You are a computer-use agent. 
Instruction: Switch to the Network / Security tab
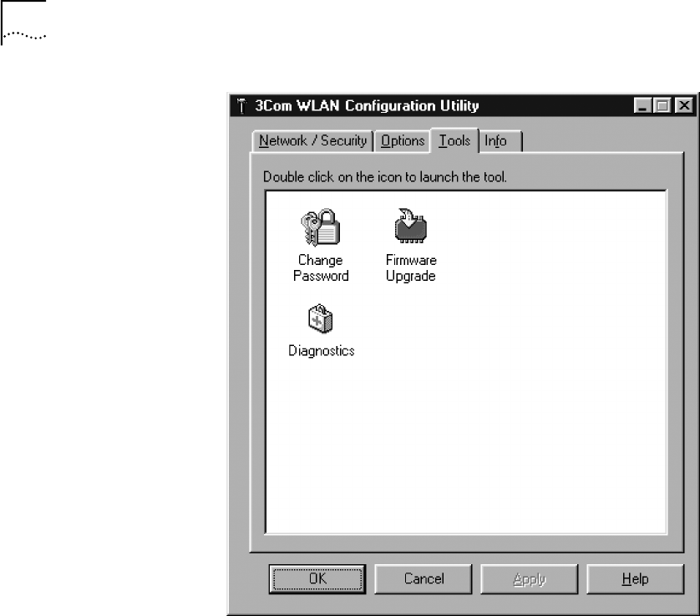coord(312,141)
